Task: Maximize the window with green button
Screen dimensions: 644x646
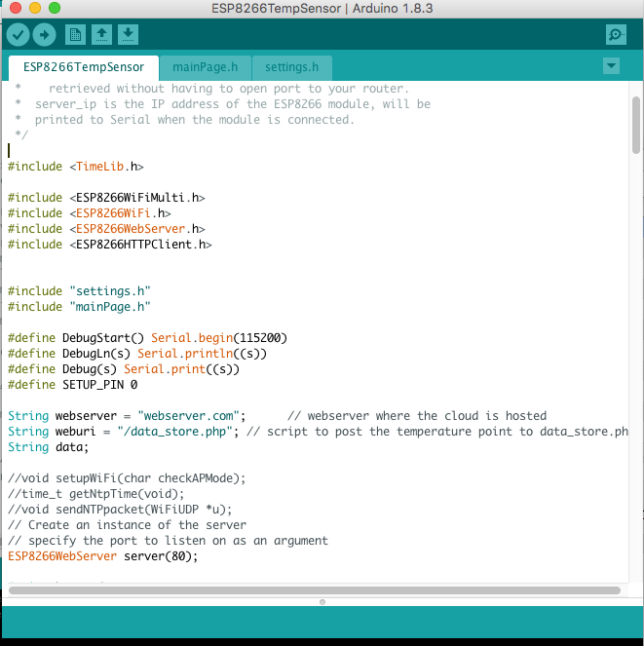Action: 55,8
